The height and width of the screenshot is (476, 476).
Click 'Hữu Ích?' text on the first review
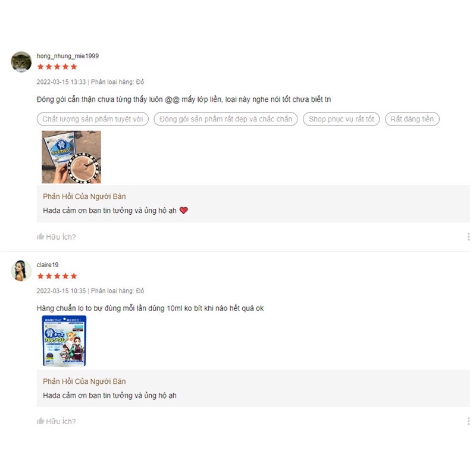61,237
